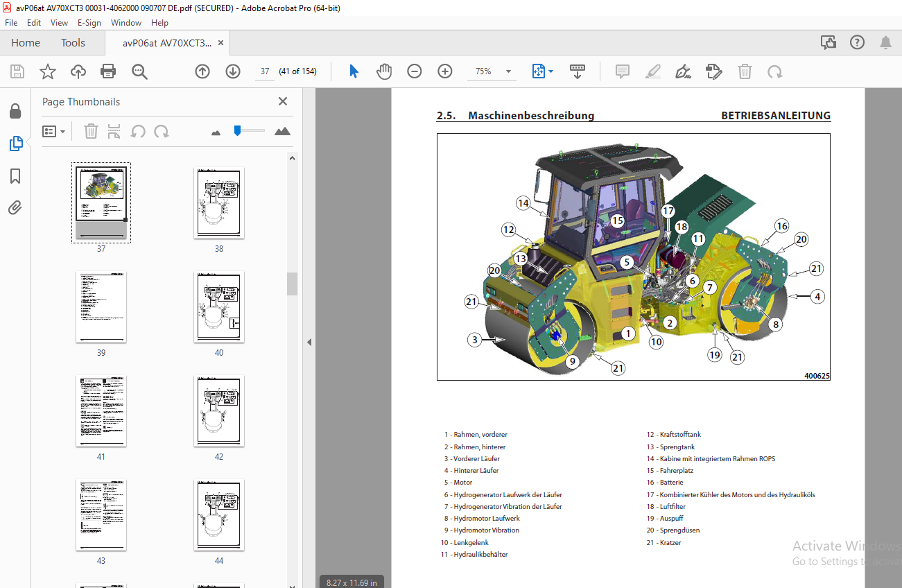Viewport: 902px width, 588px height.
Task: Click the stamp tool icon
Action: (714, 71)
